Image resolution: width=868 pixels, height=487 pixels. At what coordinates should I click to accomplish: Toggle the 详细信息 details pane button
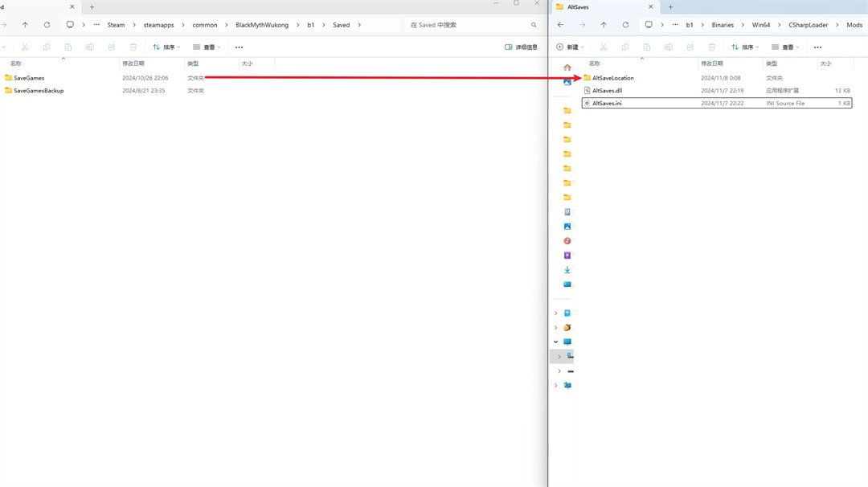pos(521,47)
